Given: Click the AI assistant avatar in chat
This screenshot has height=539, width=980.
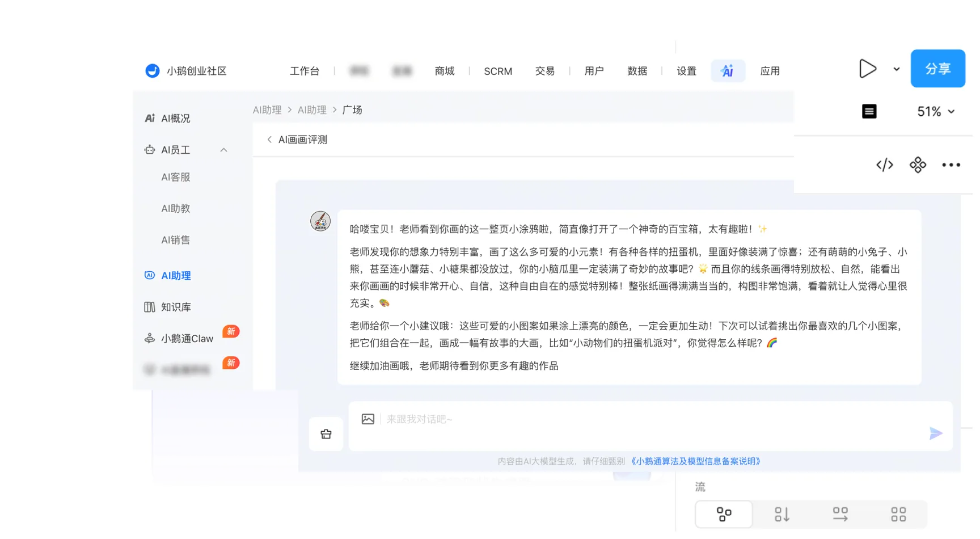Looking at the screenshot, I should tap(320, 221).
